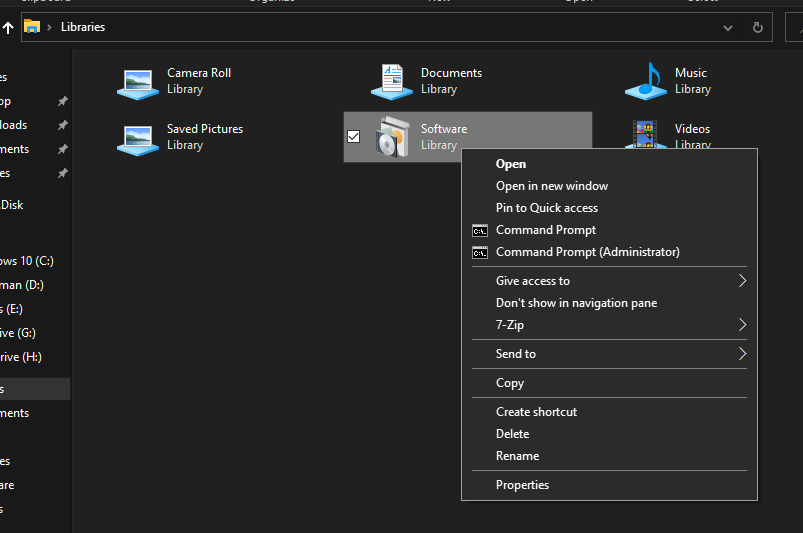Choose Command Prompt (Administrator) menu entry
The image size is (803, 533).
[587, 252]
